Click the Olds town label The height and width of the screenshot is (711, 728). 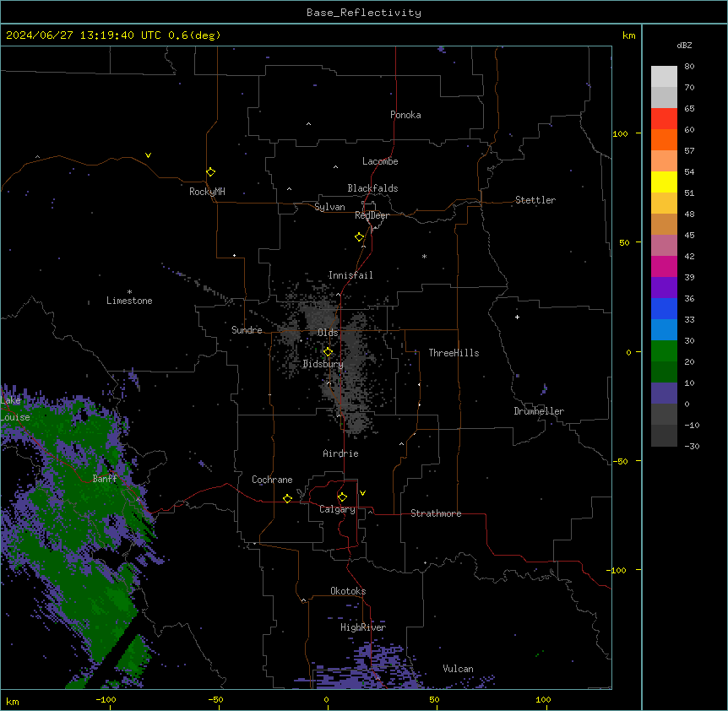[x=328, y=333]
